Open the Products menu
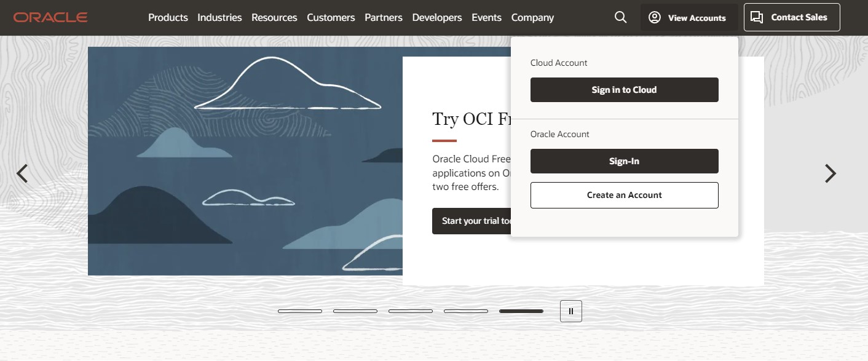868x361 pixels. click(x=168, y=18)
